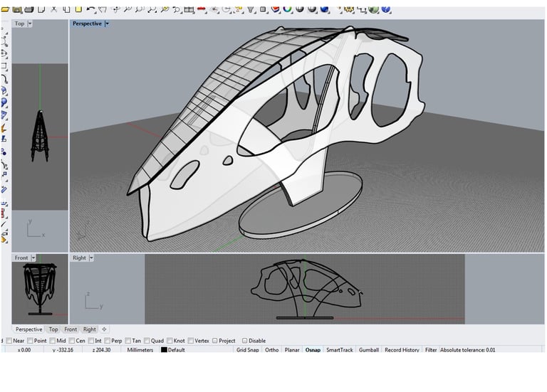Select the Pan view hand icon
Screen dimensions: 547x392
[x=103, y=9]
